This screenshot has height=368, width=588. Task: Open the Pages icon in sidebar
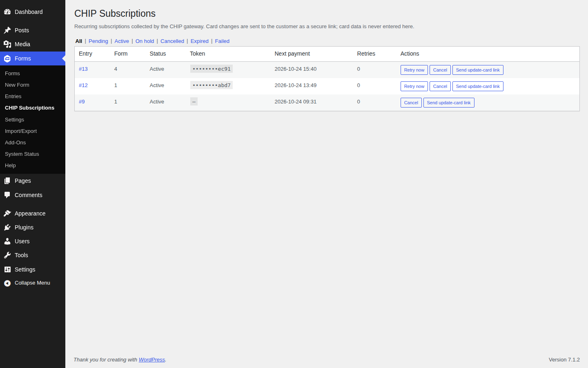pyautogui.click(x=7, y=181)
